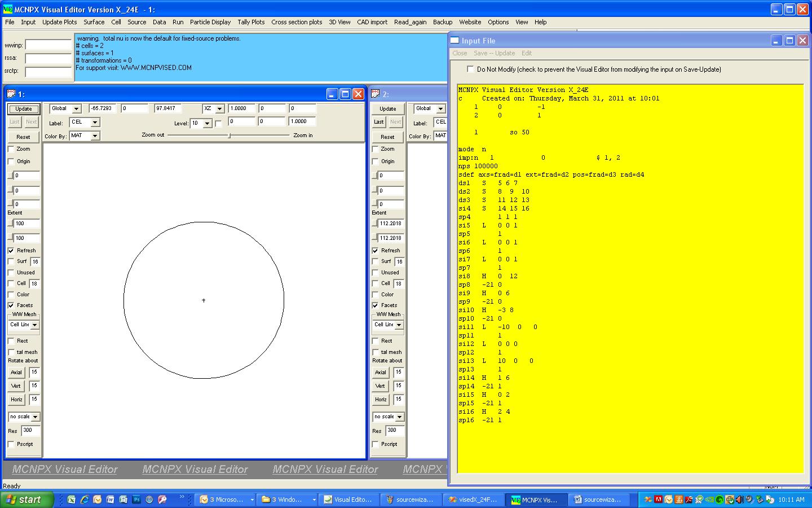
Task: Open the Tally Plots menu
Action: pyautogui.click(x=251, y=22)
